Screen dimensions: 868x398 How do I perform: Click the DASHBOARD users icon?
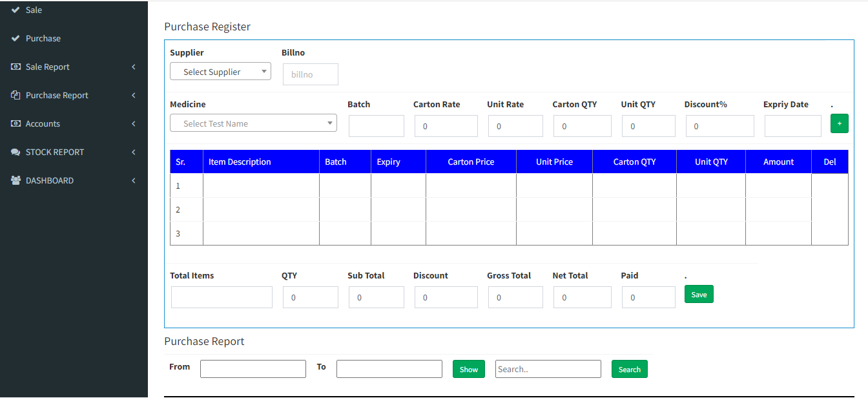coord(15,181)
